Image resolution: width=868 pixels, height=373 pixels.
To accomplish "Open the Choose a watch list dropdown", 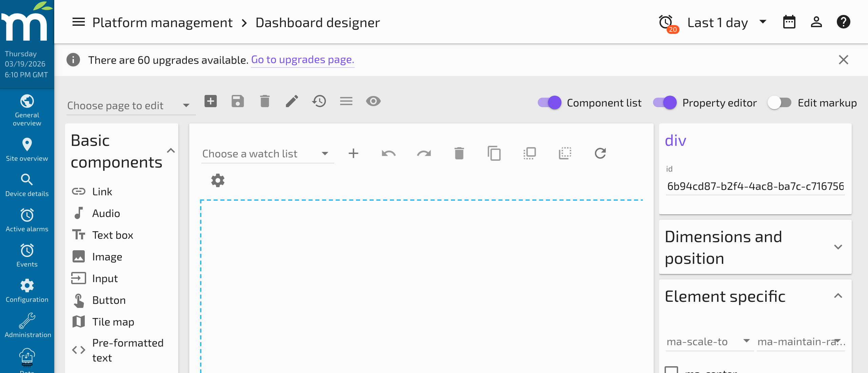I will [x=324, y=153].
